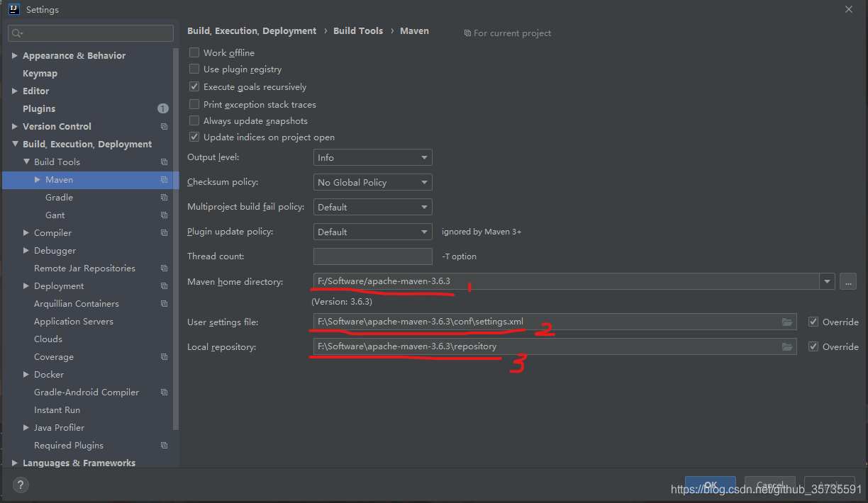The width and height of the screenshot is (868, 503).
Task: Select Coverage settings page
Action: click(54, 357)
